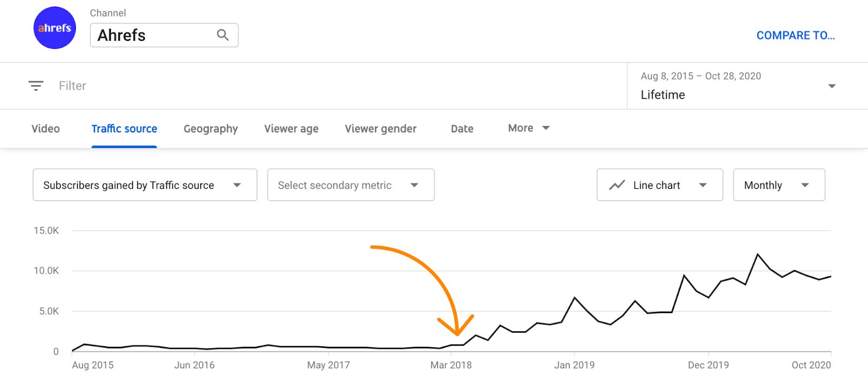
Task: Select the Viewer gender tab
Action: coord(380,128)
